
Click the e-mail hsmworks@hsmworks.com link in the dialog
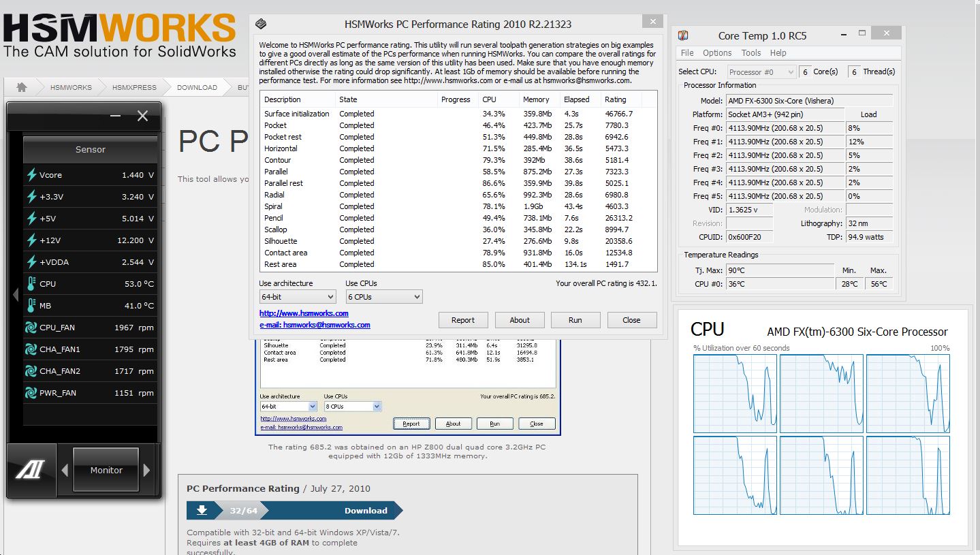(315, 325)
